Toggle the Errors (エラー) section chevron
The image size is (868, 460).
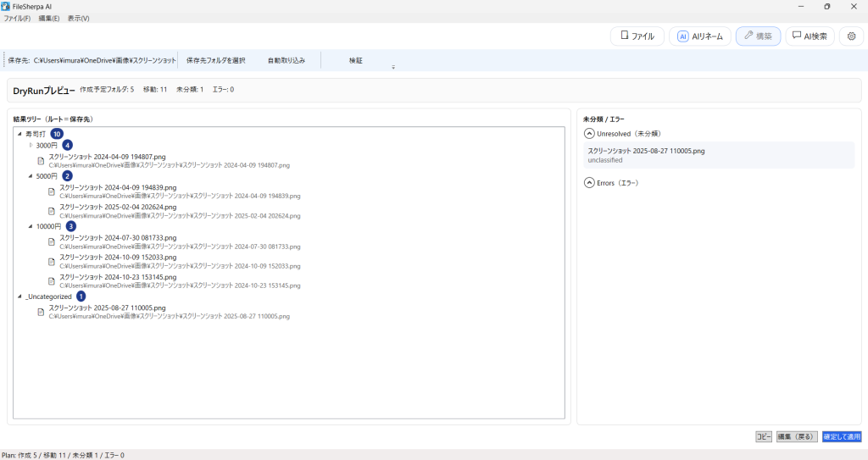tap(589, 182)
